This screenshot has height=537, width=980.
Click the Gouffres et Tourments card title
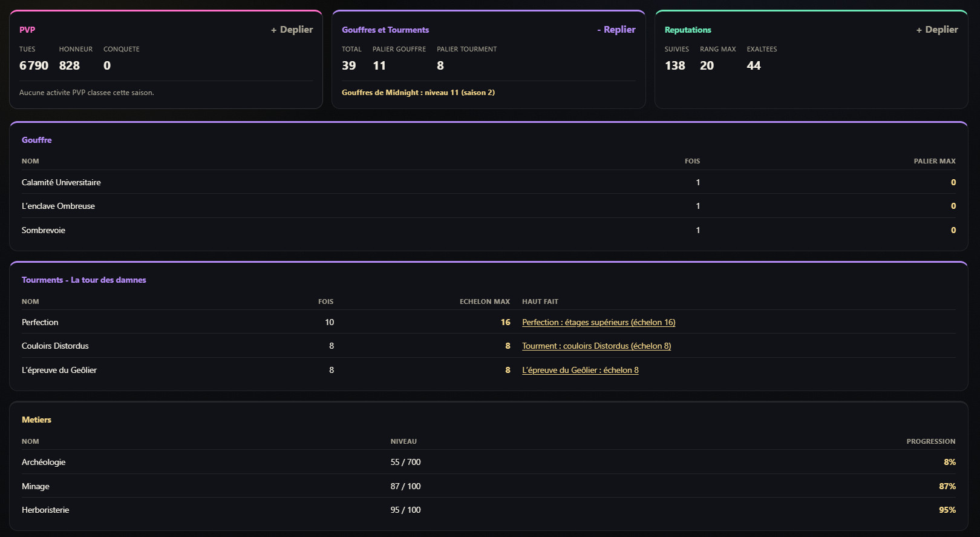(x=385, y=30)
